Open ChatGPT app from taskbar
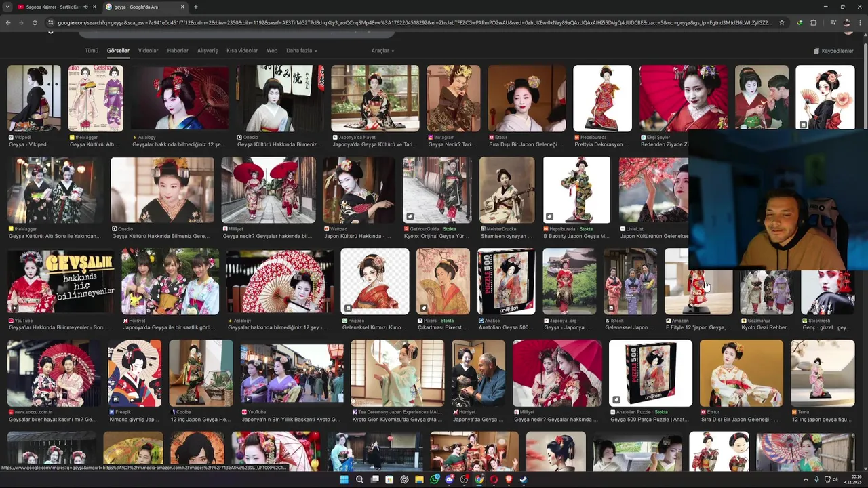 [404, 480]
